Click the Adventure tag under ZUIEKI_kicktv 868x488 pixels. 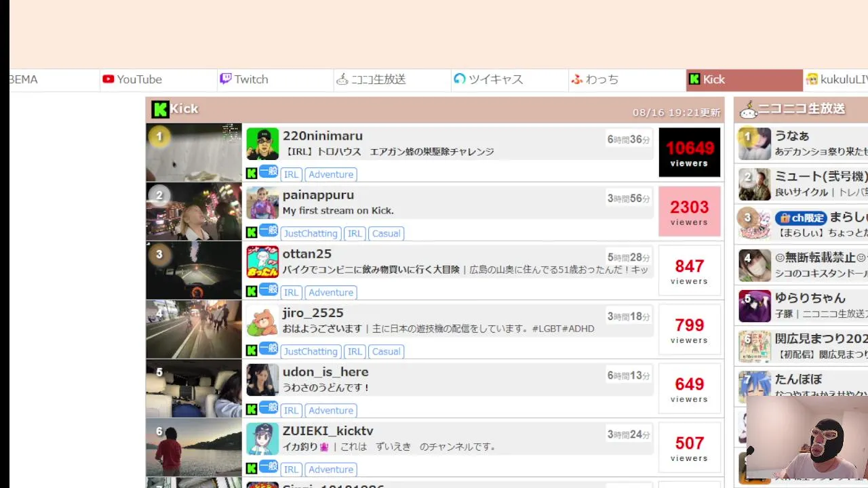point(331,469)
